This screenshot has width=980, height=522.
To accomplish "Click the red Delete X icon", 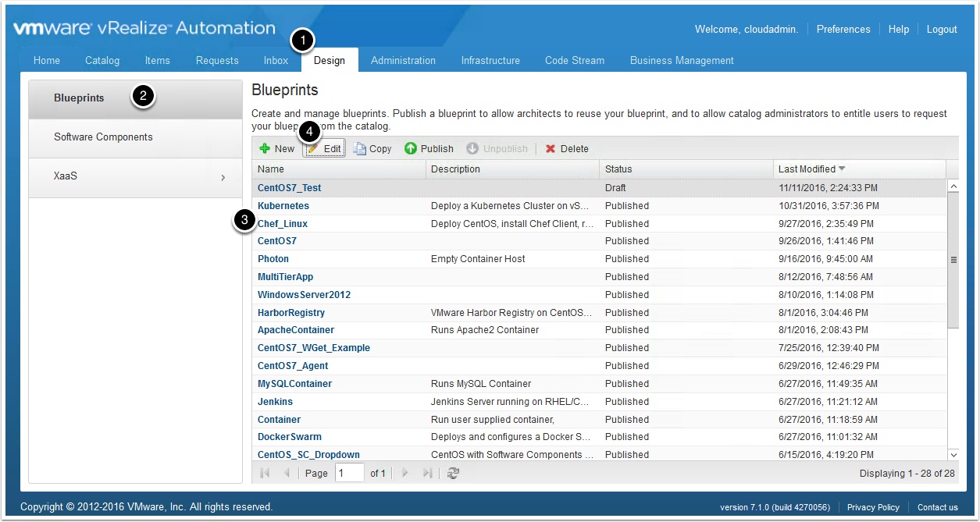I will pyautogui.click(x=551, y=148).
